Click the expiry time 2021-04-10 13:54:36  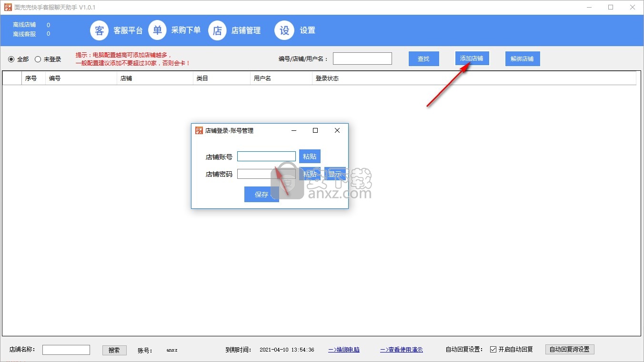pos(287,350)
